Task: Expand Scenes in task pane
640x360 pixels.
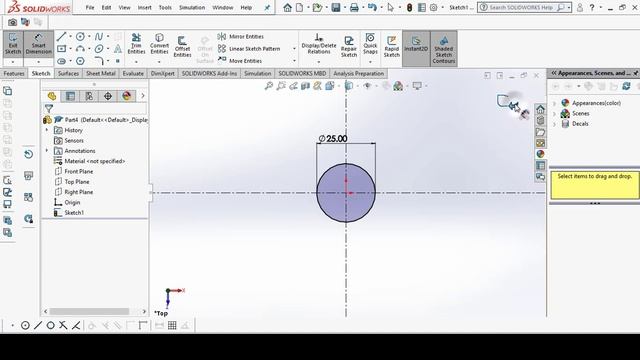Action: point(554,113)
